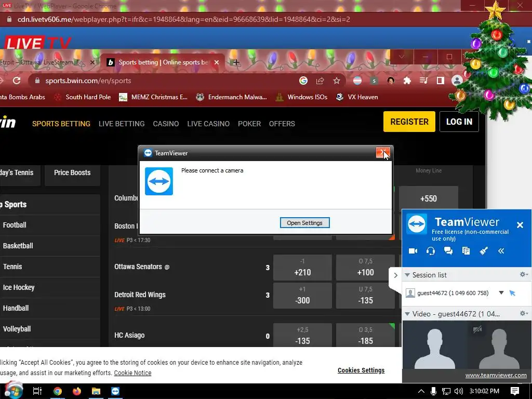532x399 pixels.
Task: Open Cookies Settings
Action: point(361,370)
